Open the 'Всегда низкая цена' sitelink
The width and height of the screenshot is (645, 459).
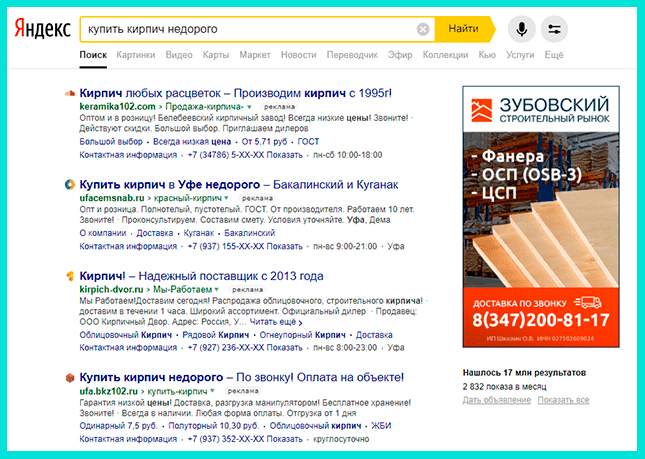coord(192,142)
